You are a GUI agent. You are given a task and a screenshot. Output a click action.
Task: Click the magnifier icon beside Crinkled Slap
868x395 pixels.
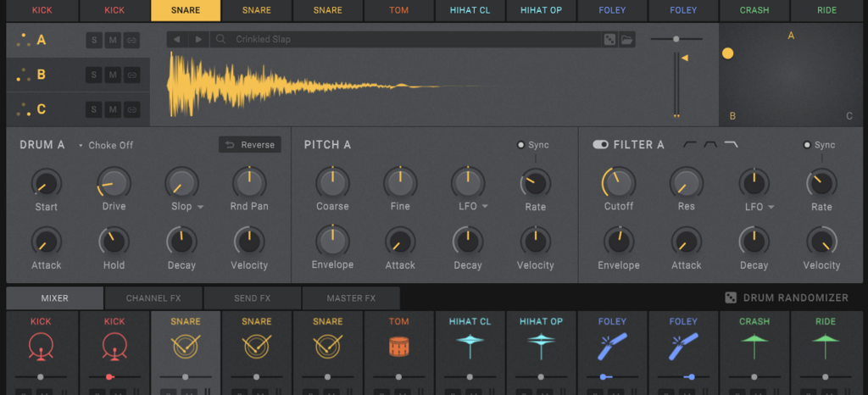pyautogui.click(x=221, y=39)
